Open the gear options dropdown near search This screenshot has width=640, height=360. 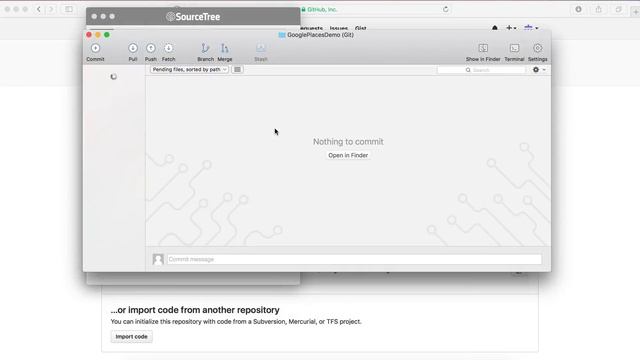[539, 70]
